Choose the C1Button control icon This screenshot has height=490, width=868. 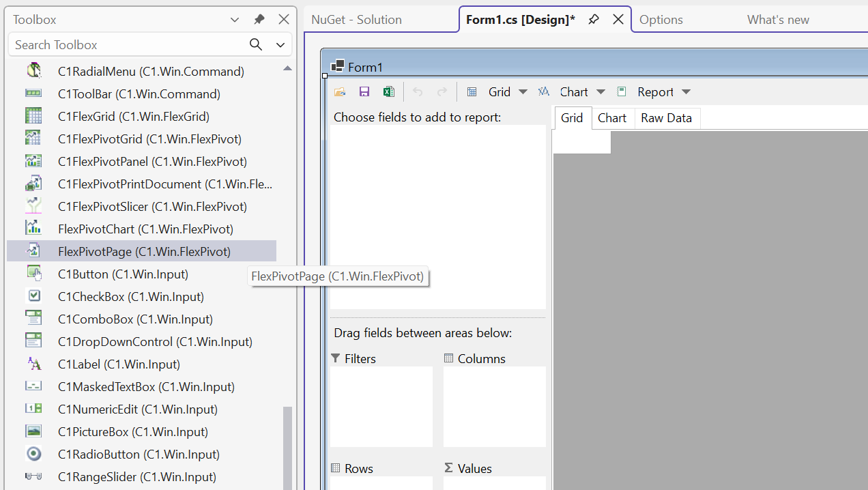tap(33, 274)
